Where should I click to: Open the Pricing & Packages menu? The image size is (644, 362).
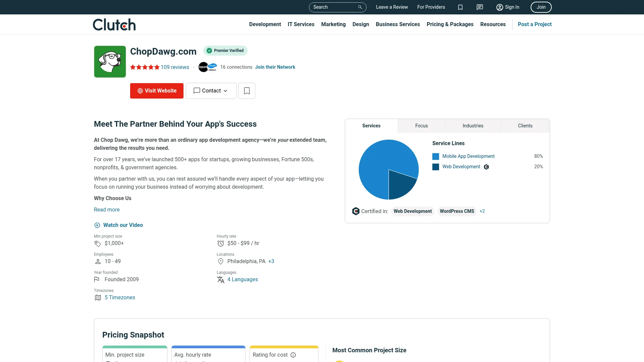pos(450,24)
